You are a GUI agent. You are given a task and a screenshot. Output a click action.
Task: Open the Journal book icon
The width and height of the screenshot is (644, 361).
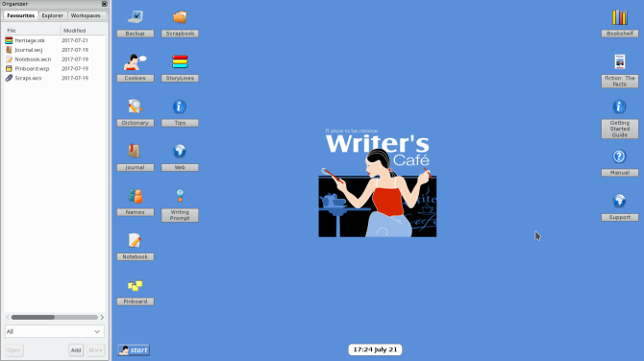(x=134, y=151)
